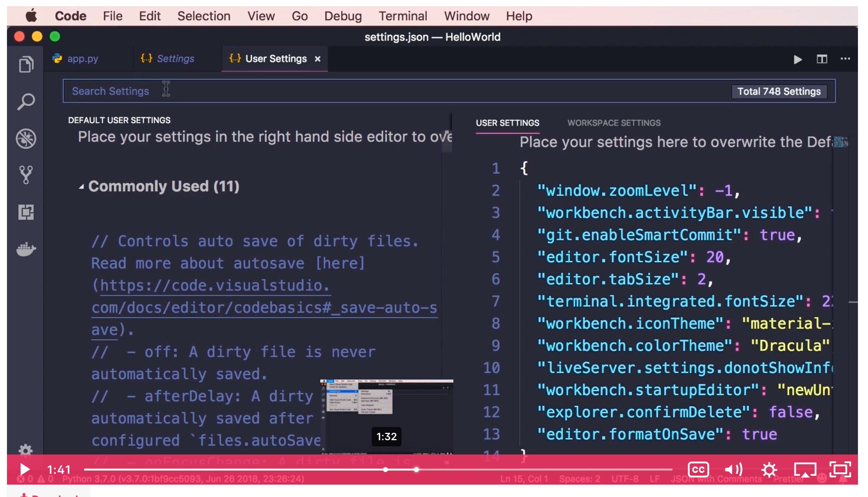Click the "editor.fontSize" setting key
The height and width of the screenshot is (497, 868).
(x=612, y=257)
